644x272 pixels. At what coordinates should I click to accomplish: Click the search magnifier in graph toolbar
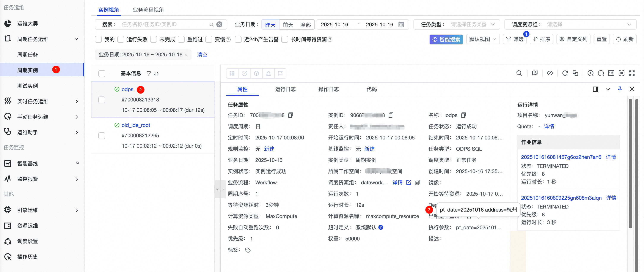pyautogui.click(x=519, y=73)
